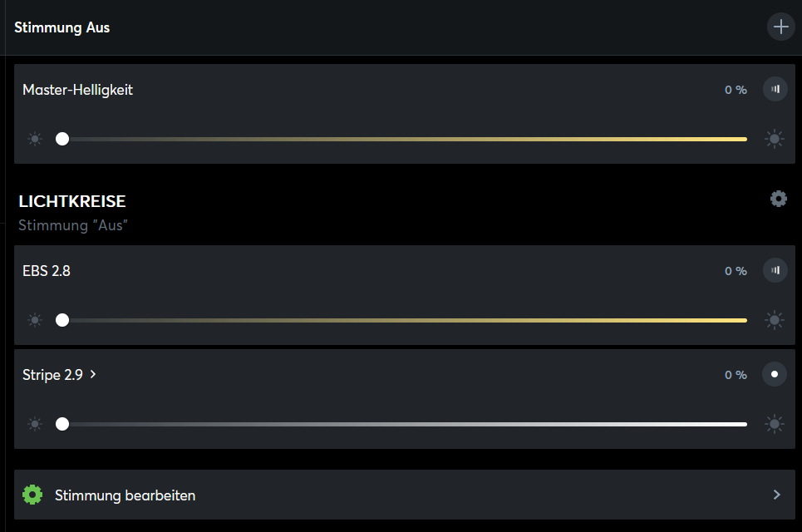Open Stimmung bearbeiten right chevron

(776, 495)
